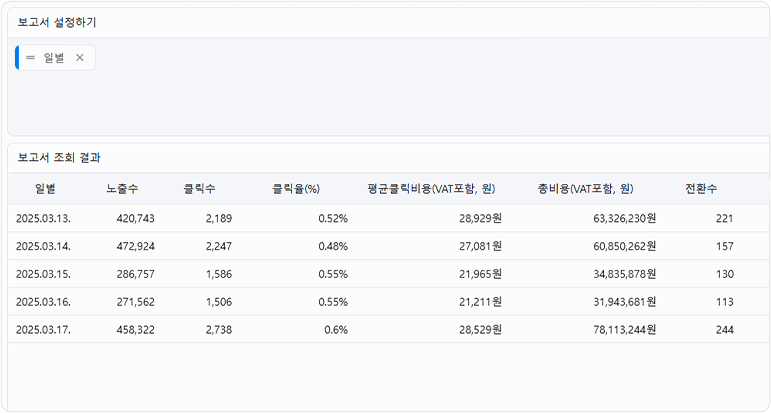Click the clicks value 2,189
Screen dimensions: 771x413
pos(219,219)
